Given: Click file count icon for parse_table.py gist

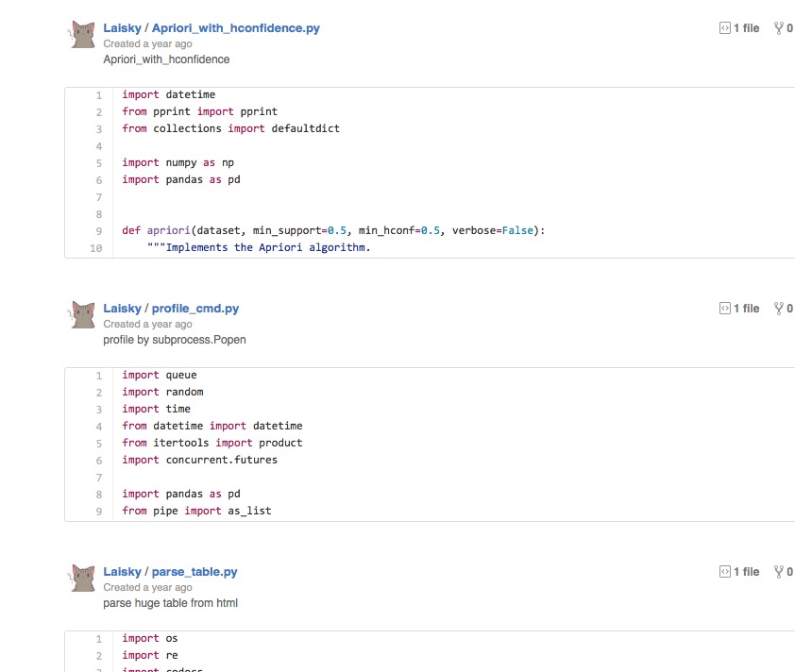Looking at the screenshot, I should [x=724, y=572].
